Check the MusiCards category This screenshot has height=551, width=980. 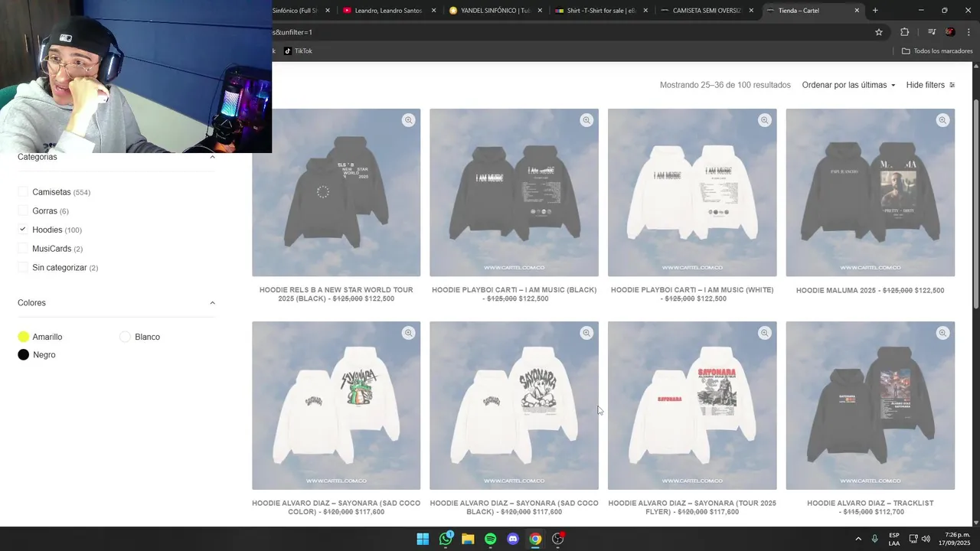[x=23, y=249]
